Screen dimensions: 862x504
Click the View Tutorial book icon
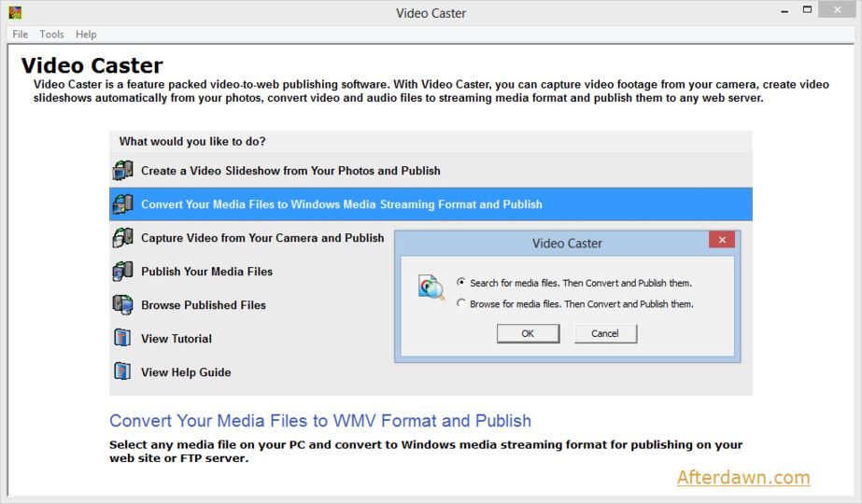coord(122,338)
